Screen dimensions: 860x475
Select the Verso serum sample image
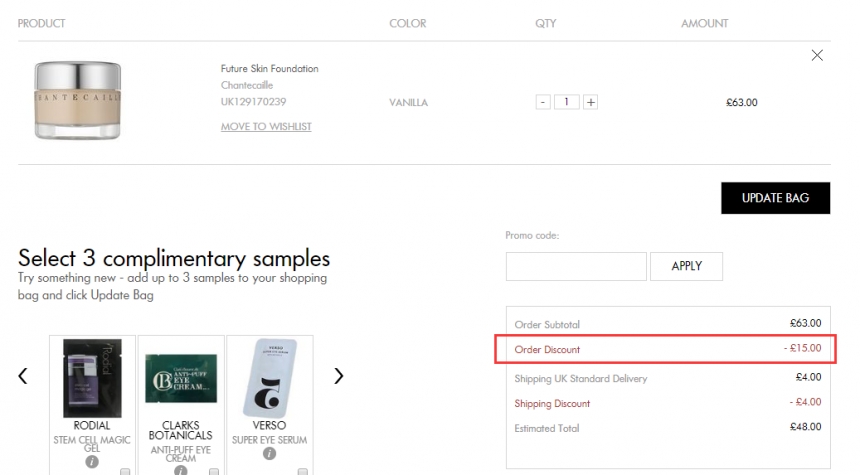[269, 377]
